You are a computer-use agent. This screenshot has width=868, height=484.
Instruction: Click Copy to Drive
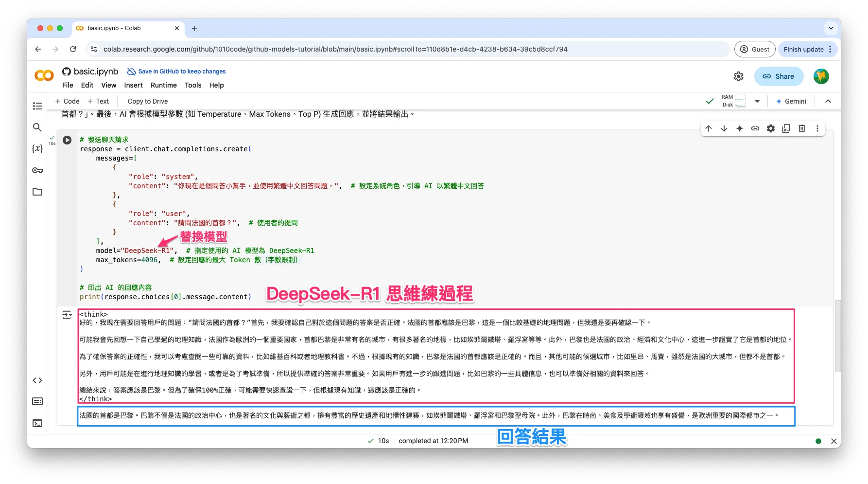pos(148,101)
